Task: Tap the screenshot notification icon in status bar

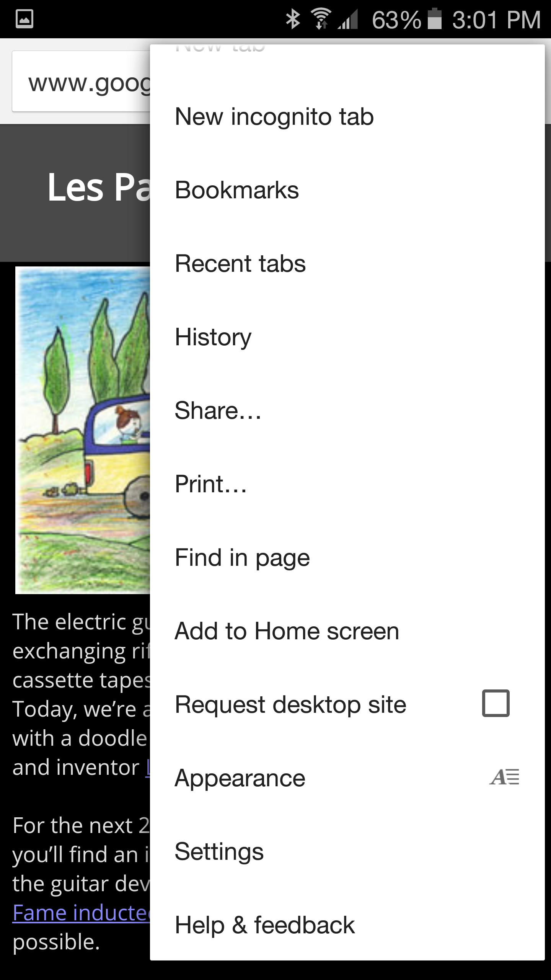Action: pos(24,19)
